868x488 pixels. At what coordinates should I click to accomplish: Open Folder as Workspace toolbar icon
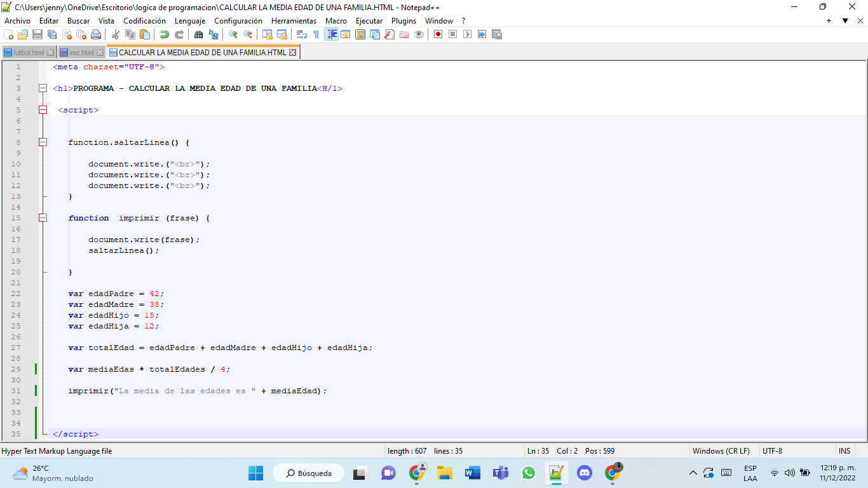click(x=403, y=34)
